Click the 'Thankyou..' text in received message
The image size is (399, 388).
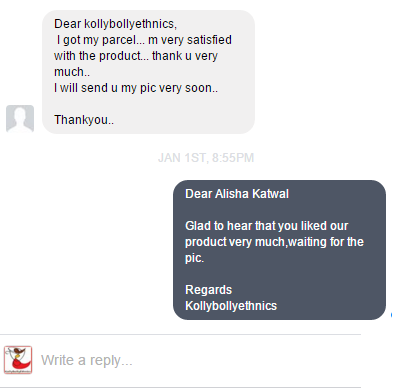(x=84, y=120)
